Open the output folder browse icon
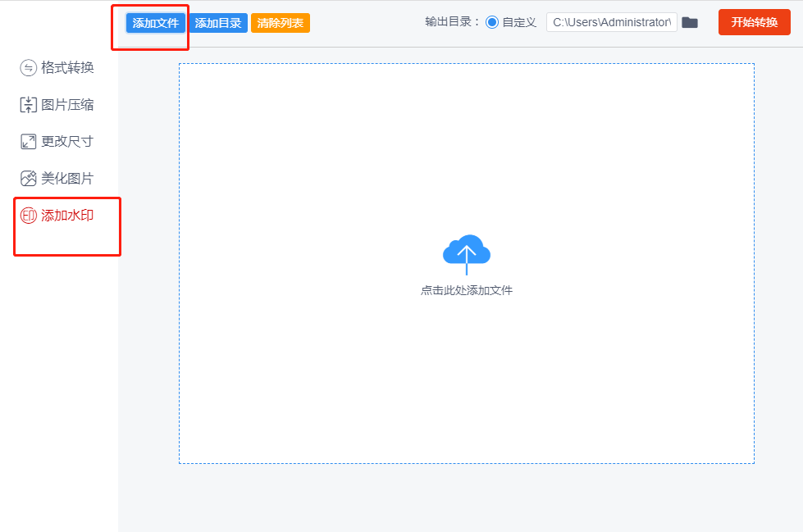803x532 pixels. (x=690, y=22)
